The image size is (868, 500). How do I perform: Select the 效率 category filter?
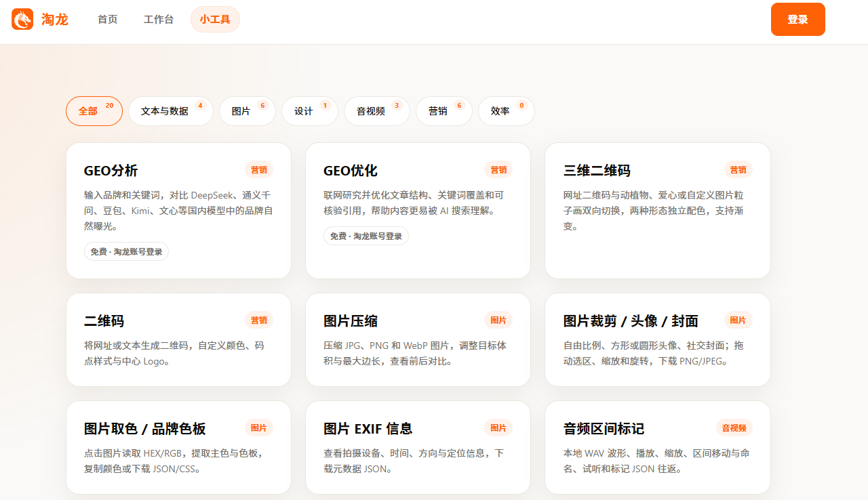click(x=507, y=111)
